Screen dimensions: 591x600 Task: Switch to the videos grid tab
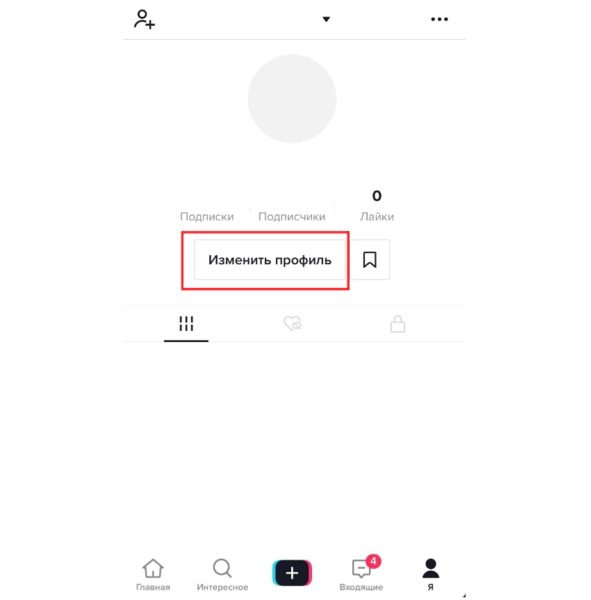186,324
